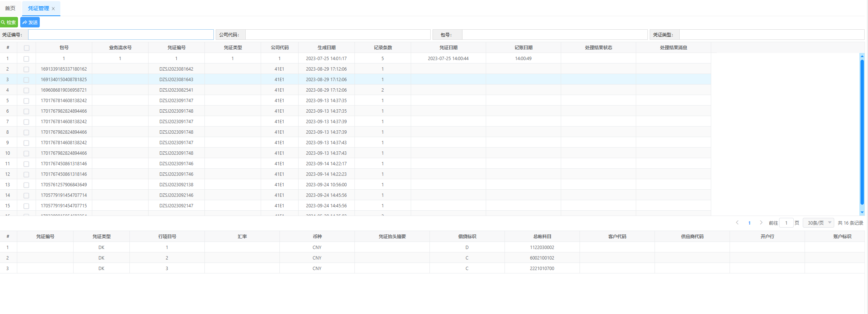Switch to the 首页 tab
This screenshot has height=314, width=868.
10,8
